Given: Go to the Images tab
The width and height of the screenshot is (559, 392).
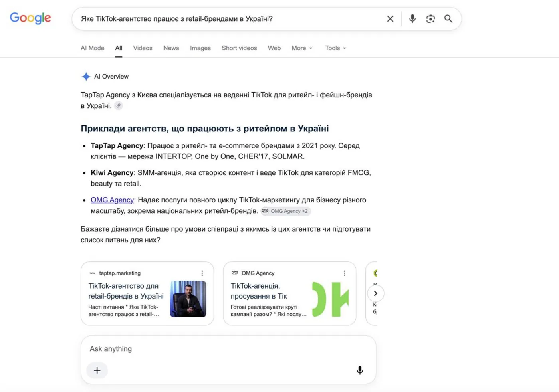Looking at the screenshot, I should tap(200, 48).
